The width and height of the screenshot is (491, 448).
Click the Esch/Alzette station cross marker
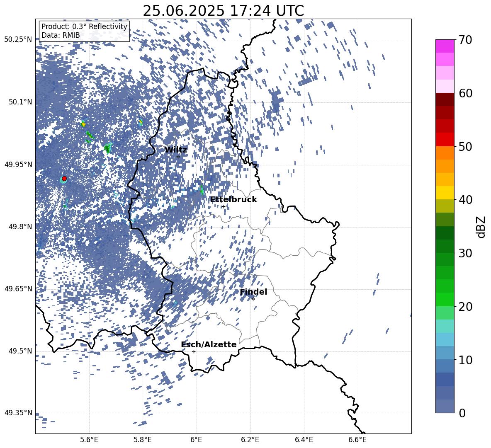pos(194,351)
